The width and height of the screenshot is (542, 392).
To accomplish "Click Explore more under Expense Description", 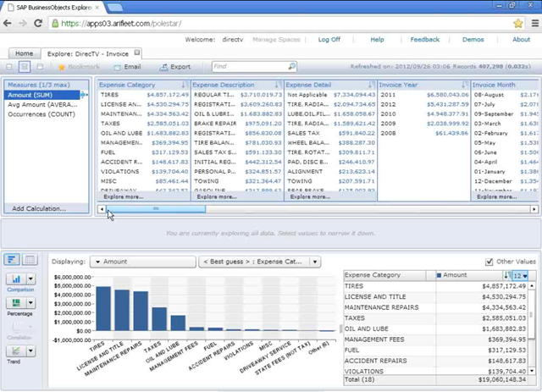I will point(217,196).
